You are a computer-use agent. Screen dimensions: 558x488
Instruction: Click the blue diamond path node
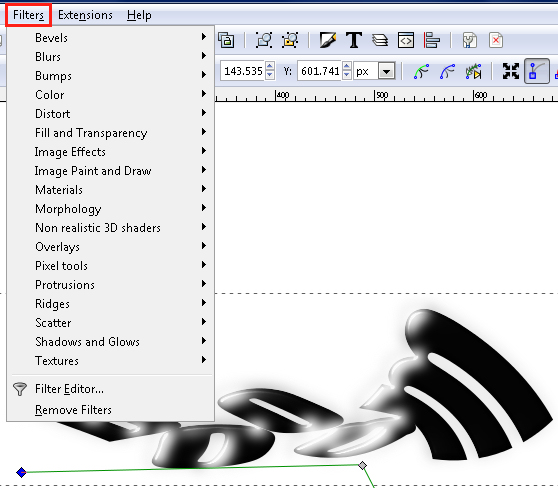(x=21, y=472)
